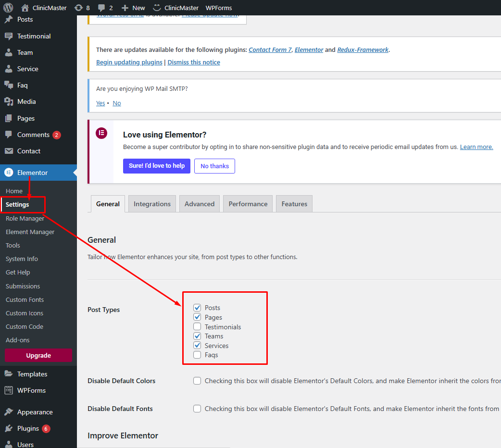Image resolution: width=501 pixels, height=448 pixels.
Task: Click the Elementor link in plugin updates notice
Action: coord(309,50)
